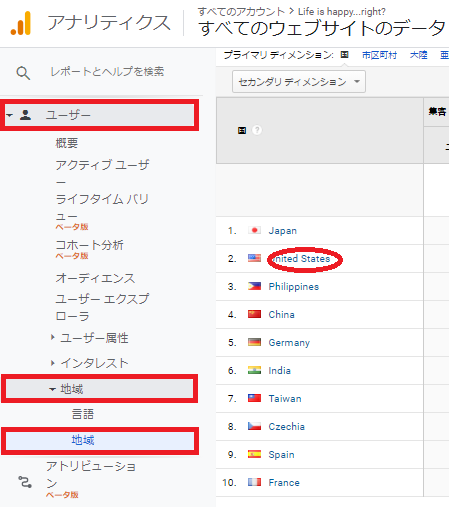Click the Japan country link
This screenshot has width=449, height=507.
pos(283,231)
